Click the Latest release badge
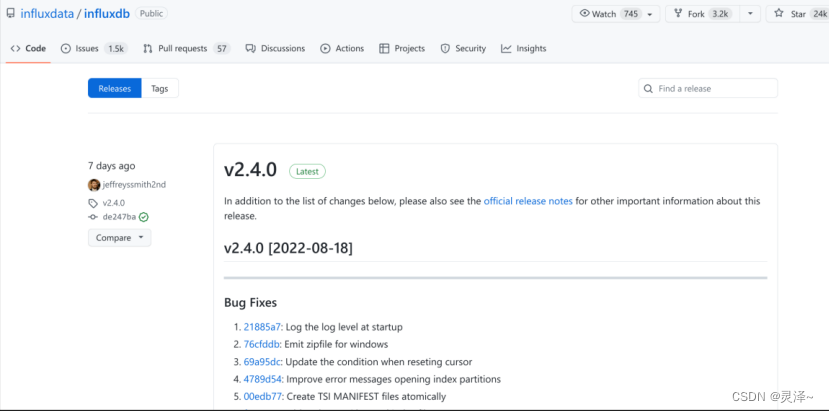Viewport: 829px width, 412px height. click(x=307, y=171)
